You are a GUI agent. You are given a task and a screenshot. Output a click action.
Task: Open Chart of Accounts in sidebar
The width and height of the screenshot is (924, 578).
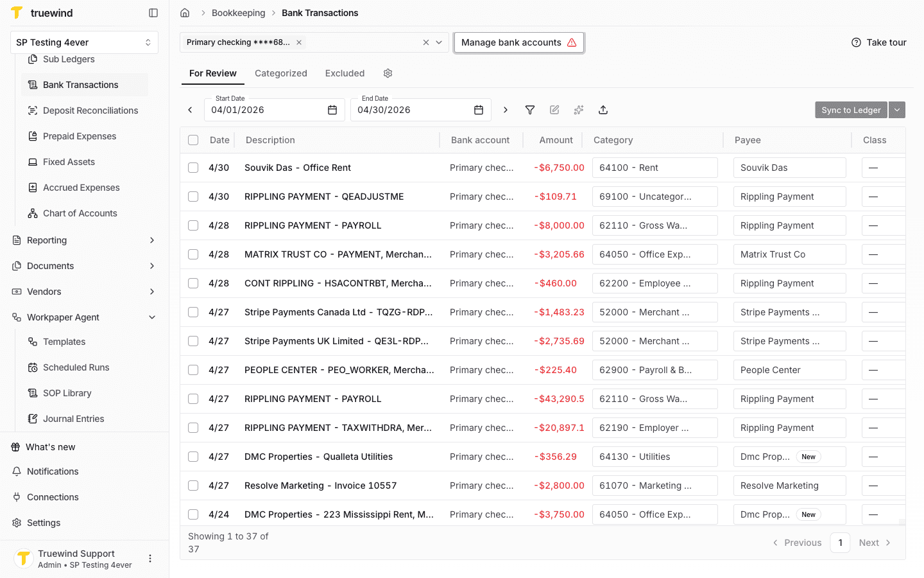click(85, 213)
